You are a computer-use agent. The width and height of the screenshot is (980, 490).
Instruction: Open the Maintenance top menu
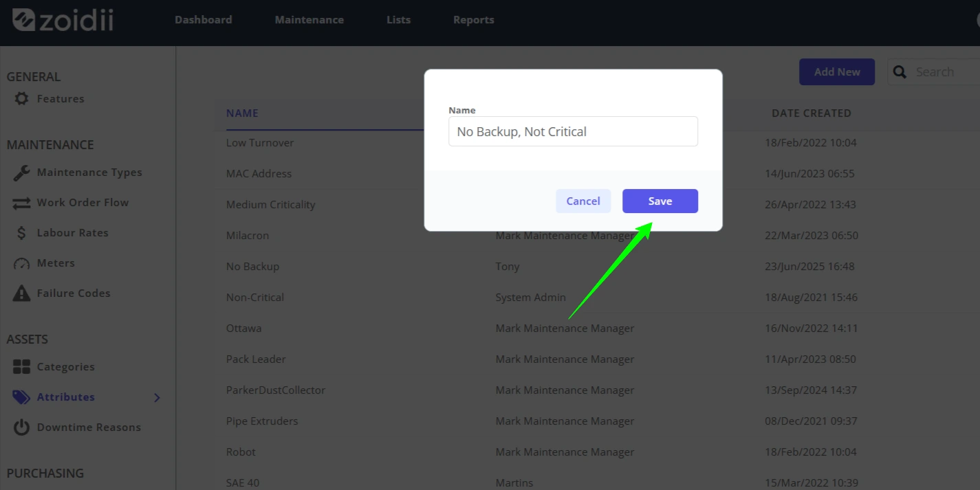pyautogui.click(x=309, y=20)
